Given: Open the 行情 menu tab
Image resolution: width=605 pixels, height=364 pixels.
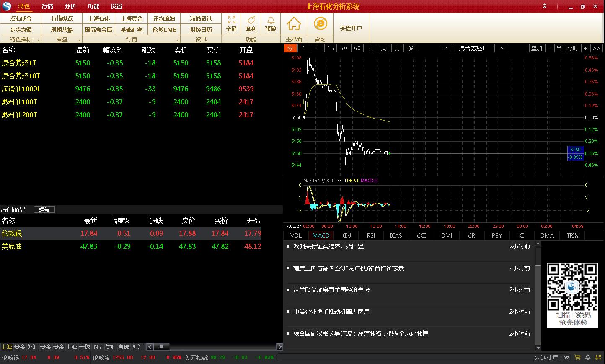Looking at the screenshot, I should point(47,6).
